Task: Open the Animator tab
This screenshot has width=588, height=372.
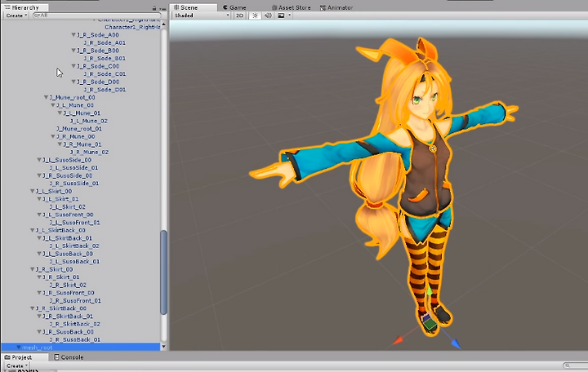Action: click(x=336, y=7)
